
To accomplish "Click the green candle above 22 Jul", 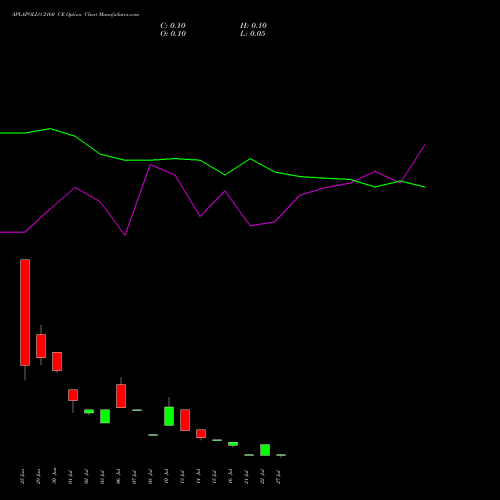I will coord(265,450).
